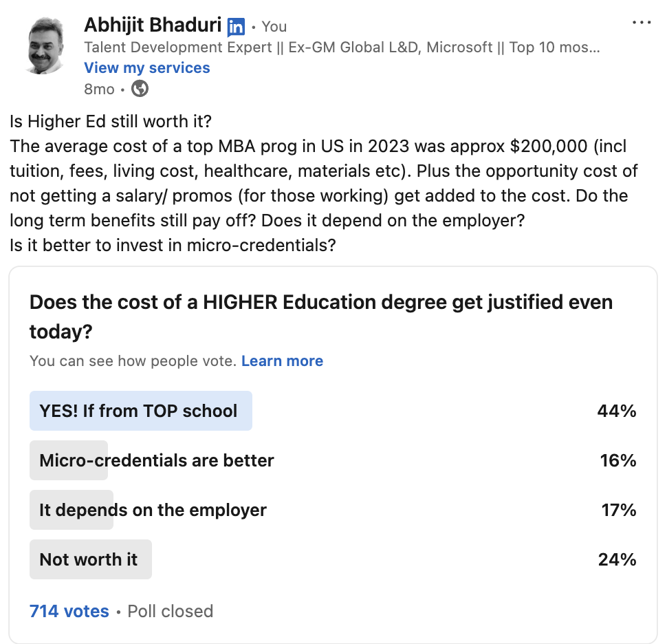Click the You label next to the name
Image resolution: width=667 pixels, height=644 pixels.
274,27
